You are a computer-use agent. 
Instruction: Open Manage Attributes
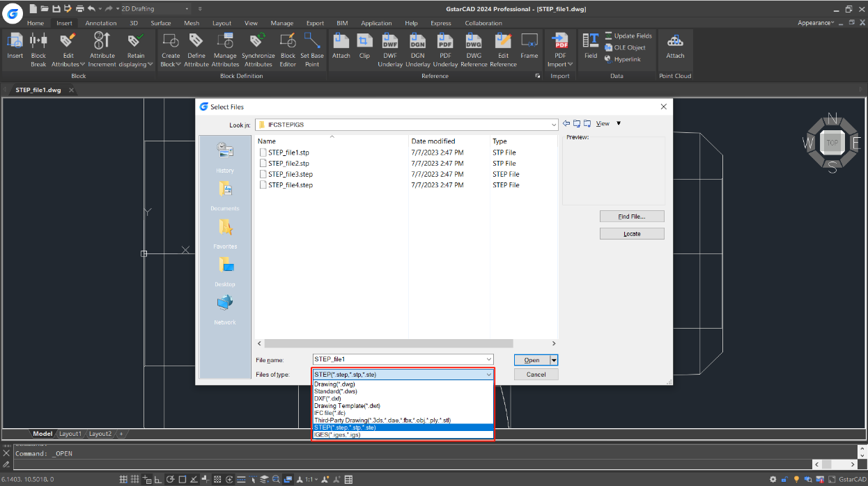pyautogui.click(x=225, y=49)
